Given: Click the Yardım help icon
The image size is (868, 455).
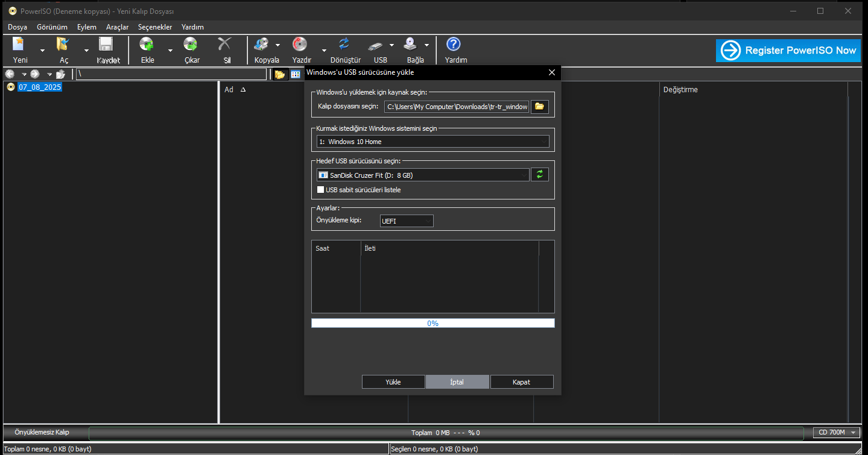Looking at the screenshot, I should pos(453,45).
